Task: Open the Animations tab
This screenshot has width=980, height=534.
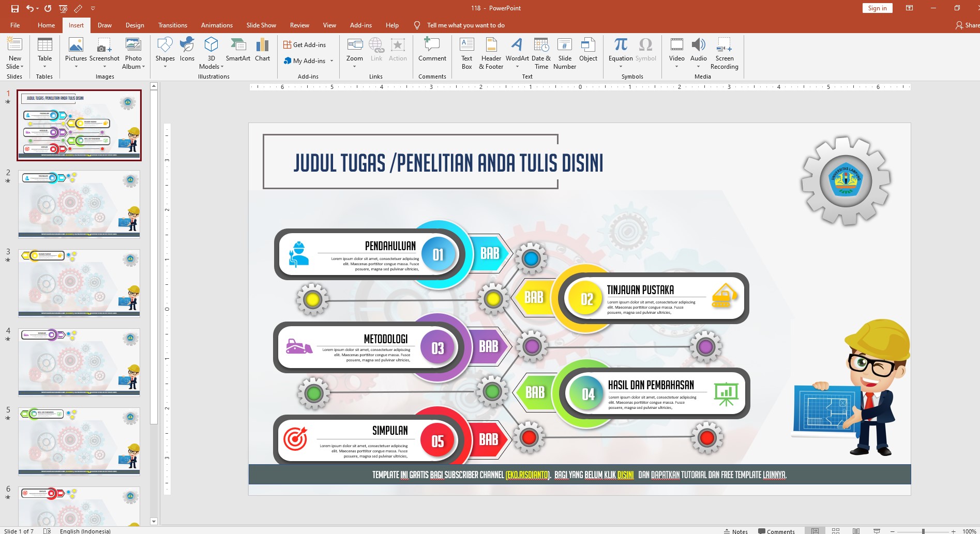Action: point(217,25)
